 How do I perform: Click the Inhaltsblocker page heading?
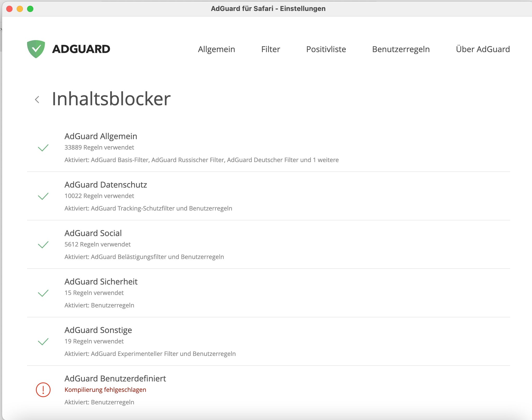point(111,99)
